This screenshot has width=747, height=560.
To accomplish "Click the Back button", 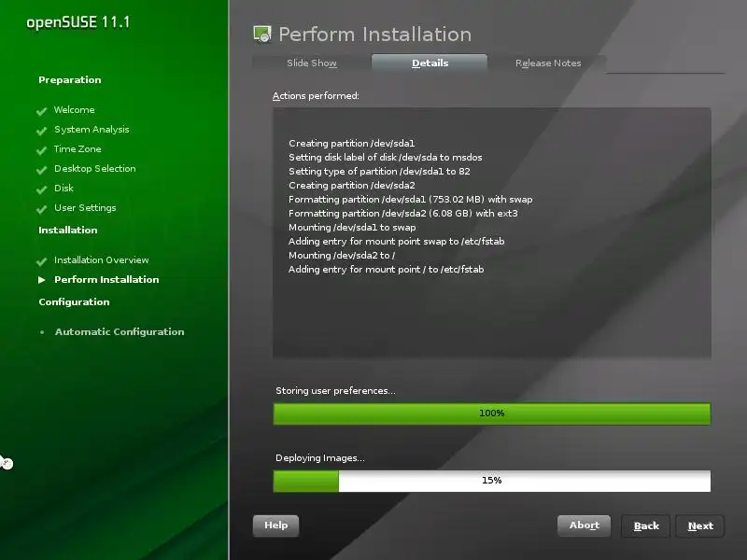I will coord(646,526).
